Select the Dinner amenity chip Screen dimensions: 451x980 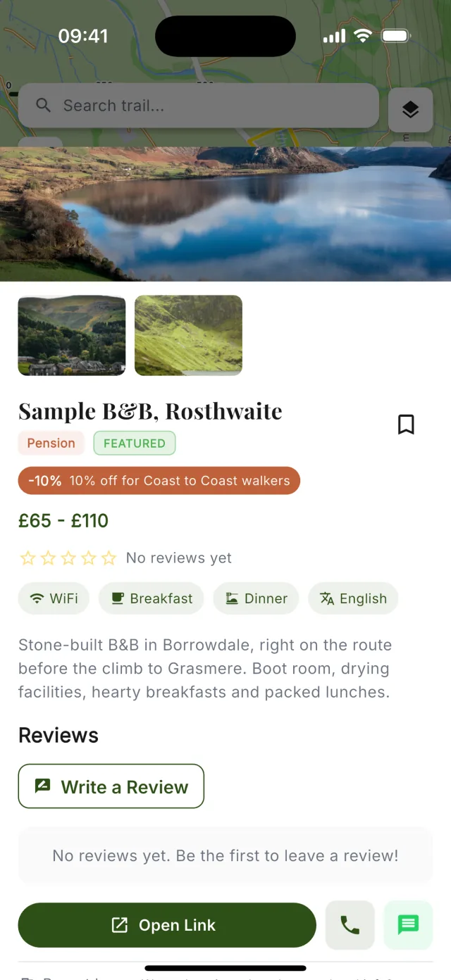click(x=256, y=598)
